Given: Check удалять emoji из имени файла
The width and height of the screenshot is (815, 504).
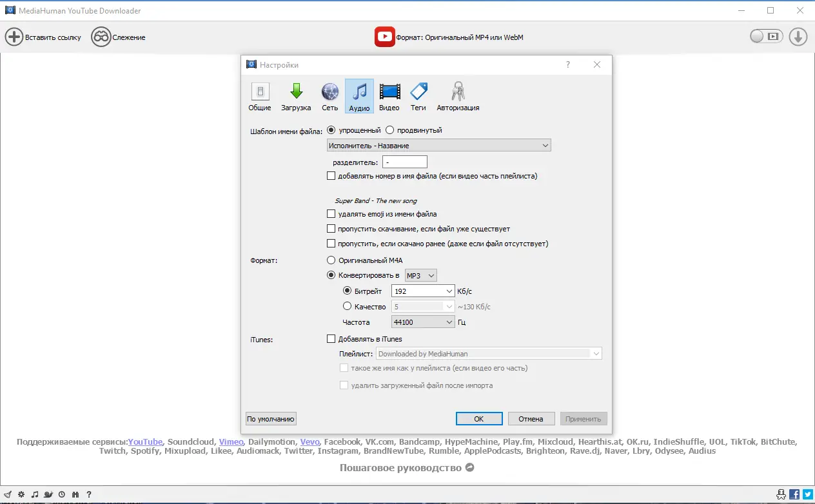Looking at the screenshot, I should tap(331, 214).
